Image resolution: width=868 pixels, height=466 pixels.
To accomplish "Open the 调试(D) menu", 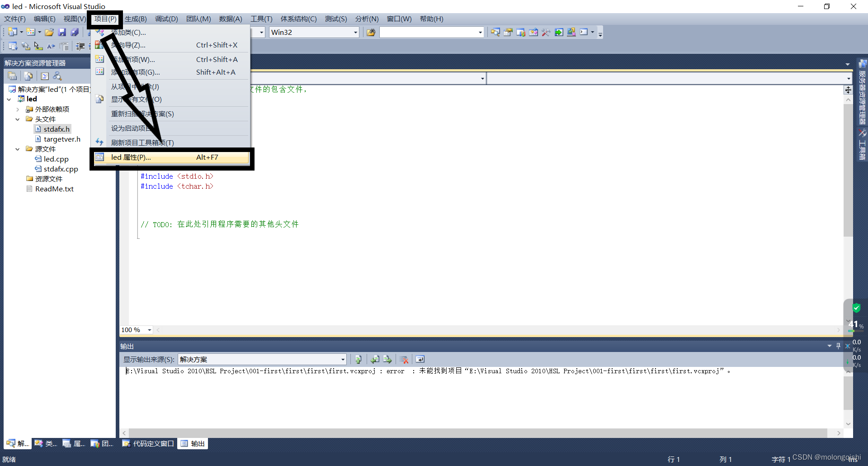I will click(x=166, y=19).
